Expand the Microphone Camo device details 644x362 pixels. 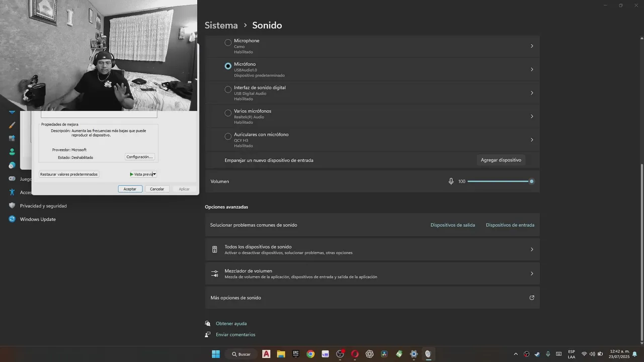tap(532, 46)
